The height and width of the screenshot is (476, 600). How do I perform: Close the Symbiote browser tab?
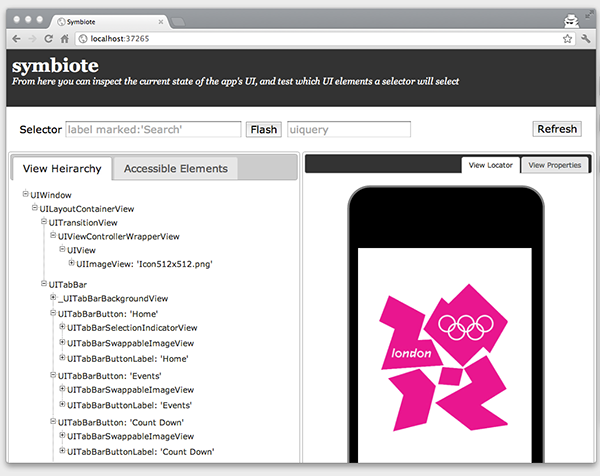pos(161,22)
